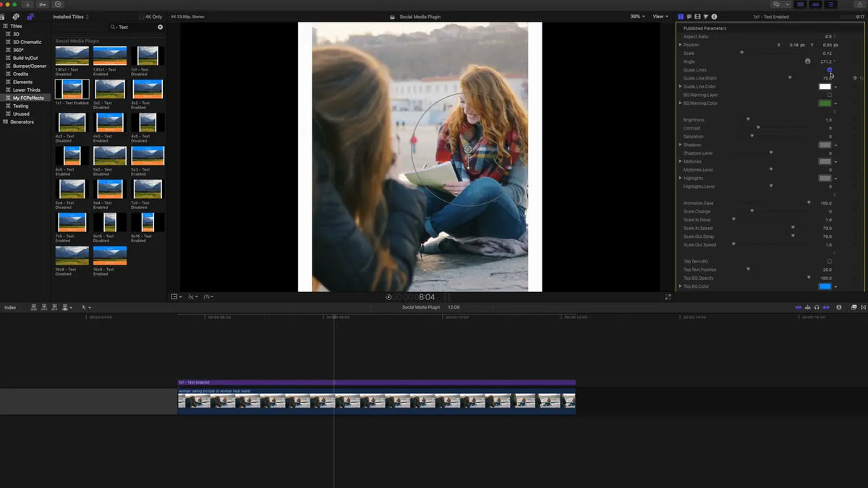Click the purple 1x1 Text Enabled timeline title
868x488 pixels.
[x=377, y=382]
